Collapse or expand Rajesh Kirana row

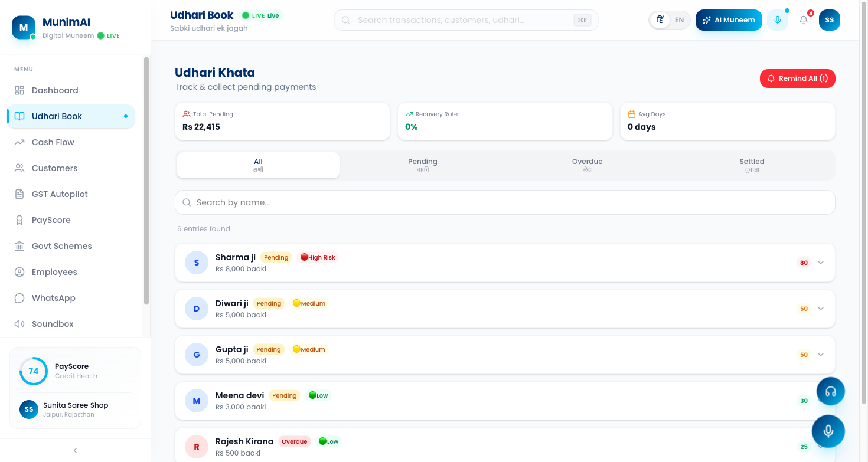(820, 447)
